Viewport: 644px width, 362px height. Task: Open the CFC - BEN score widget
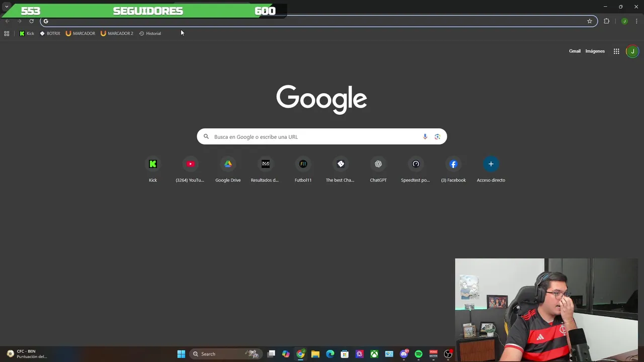pos(28,354)
